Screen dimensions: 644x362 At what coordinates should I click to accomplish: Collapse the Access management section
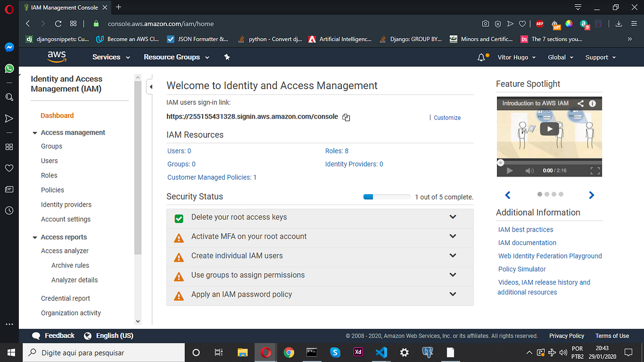(35, 132)
